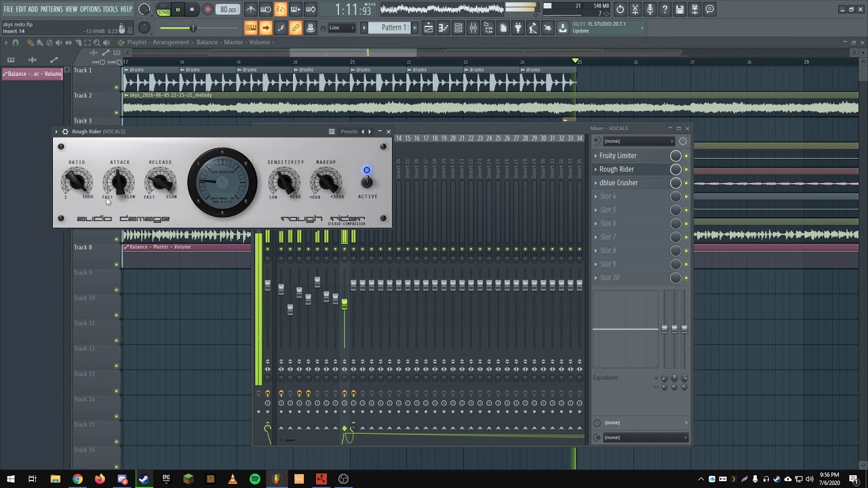This screenshot has height=488, width=868.
Task: Expand the Rough Rider slot arrow
Action: pos(596,169)
